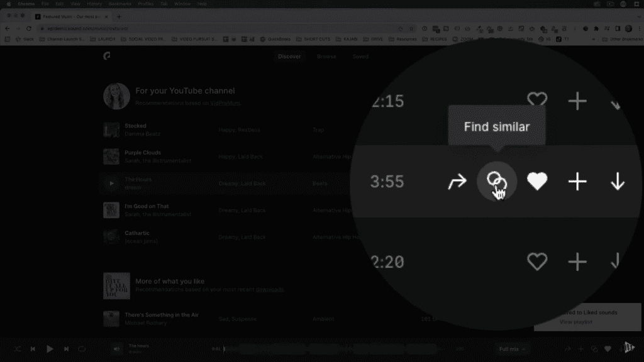This screenshot has width=644, height=362.
Task: Share the 3:55 track with the arrow icon
Action: 457,182
